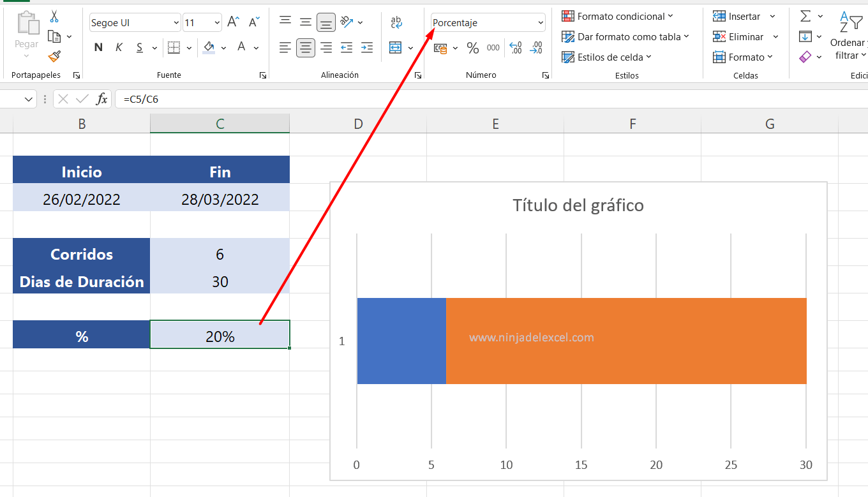Click the Cut scissors icon
This screenshot has height=497, width=868.
click(54, 17)
